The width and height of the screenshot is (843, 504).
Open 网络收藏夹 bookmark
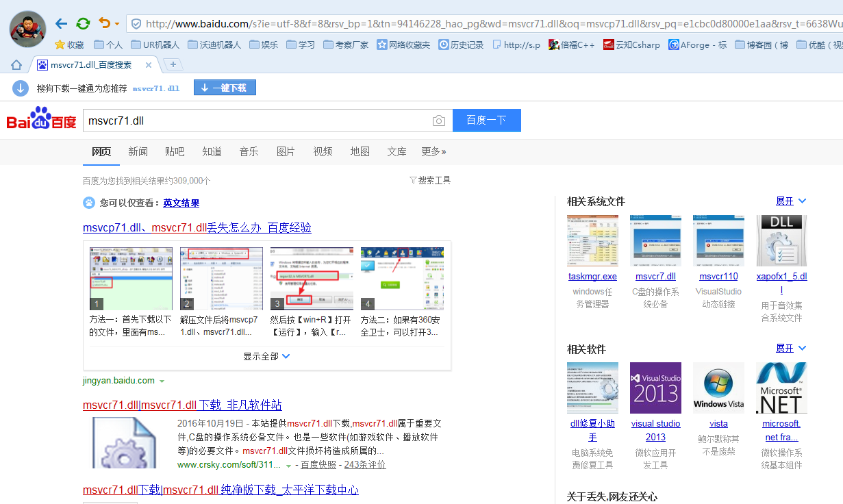[403, 45]
